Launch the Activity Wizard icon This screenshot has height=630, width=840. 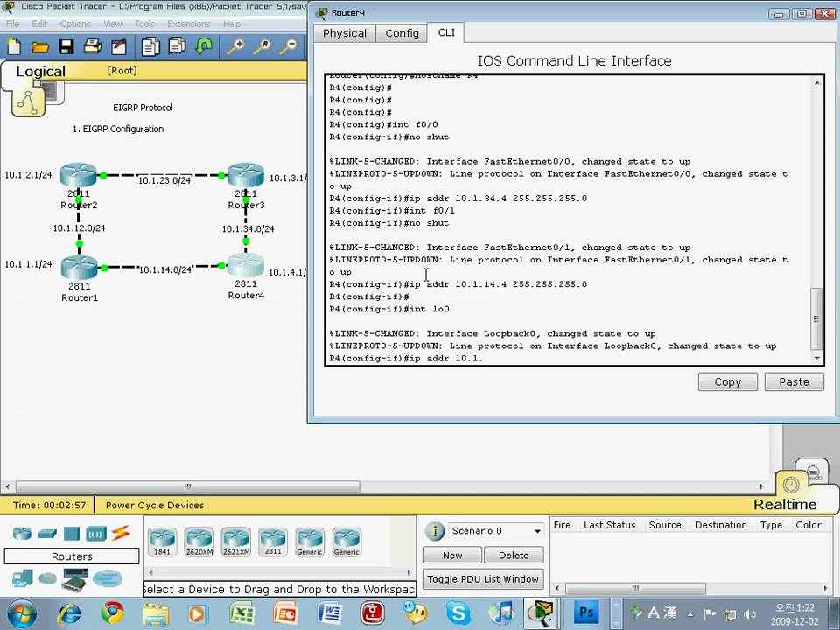118,47
